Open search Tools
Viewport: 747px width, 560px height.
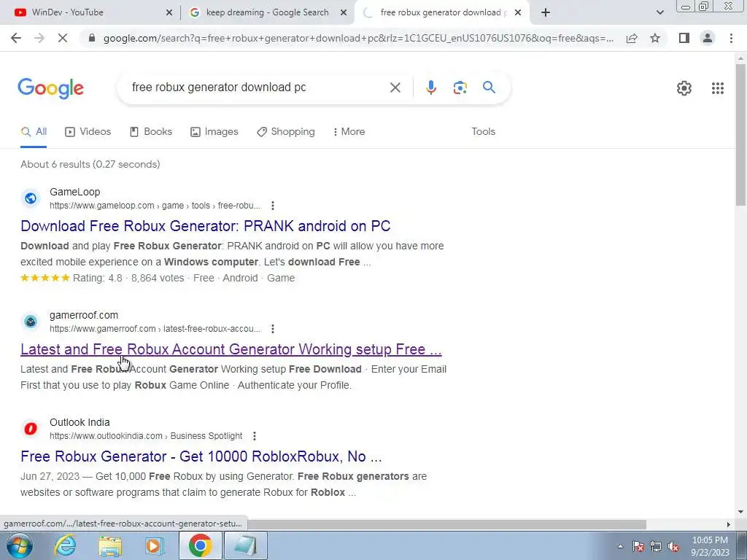click(x=483, y=132)
